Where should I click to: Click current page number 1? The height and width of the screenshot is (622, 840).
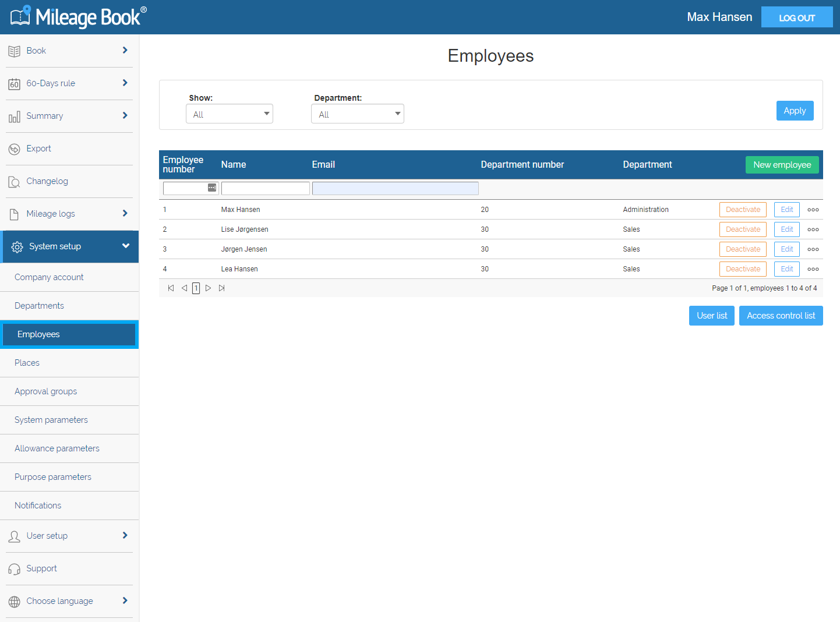point(196,288)
